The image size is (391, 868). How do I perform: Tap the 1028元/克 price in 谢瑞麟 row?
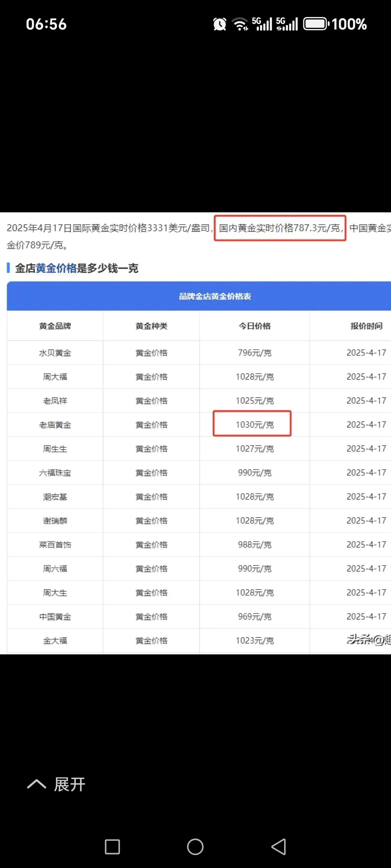[254, 521]
